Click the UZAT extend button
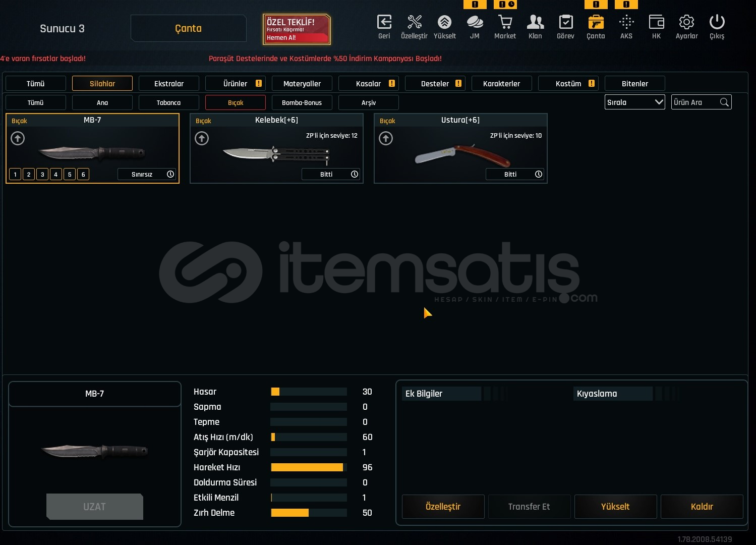The width and height of the screenshot is (756, 545). coord(95,507)
